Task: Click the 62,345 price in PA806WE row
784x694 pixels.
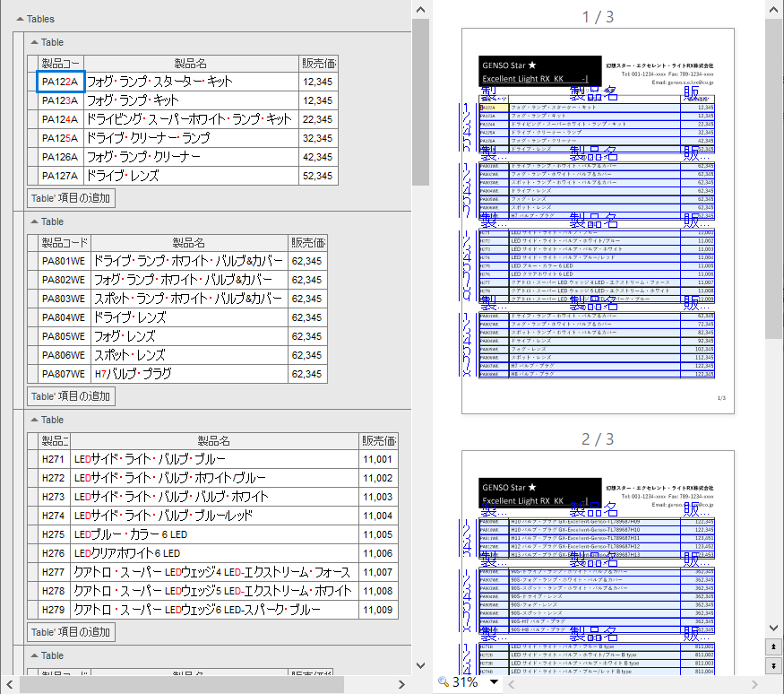Action: [x=307, y=355]
